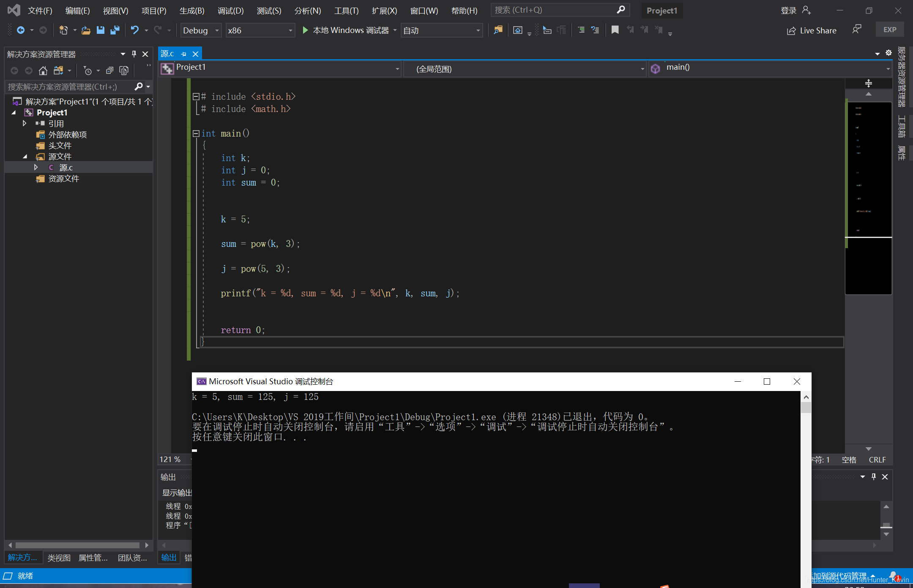Click the quick launch search magnifier icon

pyautogui.click(x=621, y=10)
